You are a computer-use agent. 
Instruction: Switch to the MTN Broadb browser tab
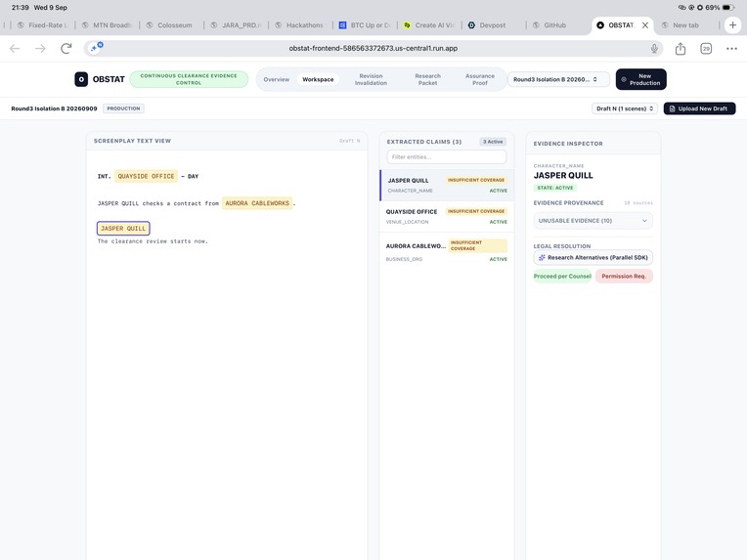click(x=108, y=25)
